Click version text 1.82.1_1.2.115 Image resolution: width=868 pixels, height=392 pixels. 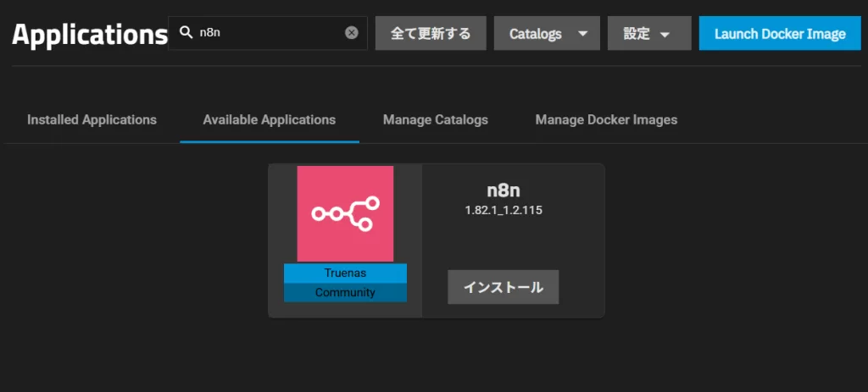coord(504,211)
